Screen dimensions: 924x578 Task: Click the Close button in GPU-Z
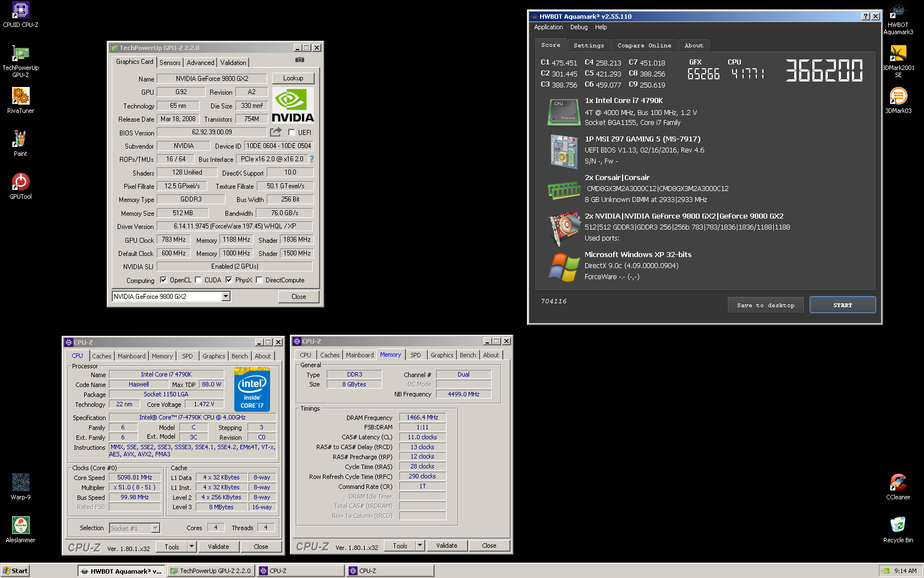[x=299, y=296]
